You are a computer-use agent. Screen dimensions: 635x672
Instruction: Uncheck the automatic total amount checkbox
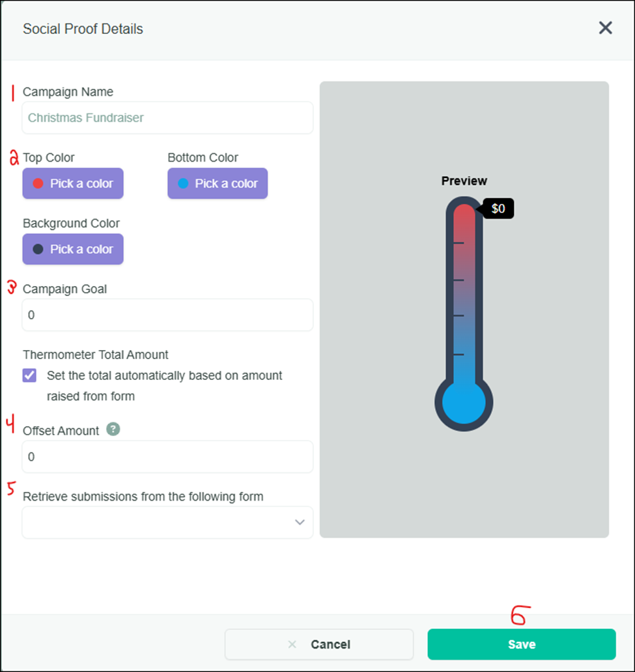click(30, 376)
